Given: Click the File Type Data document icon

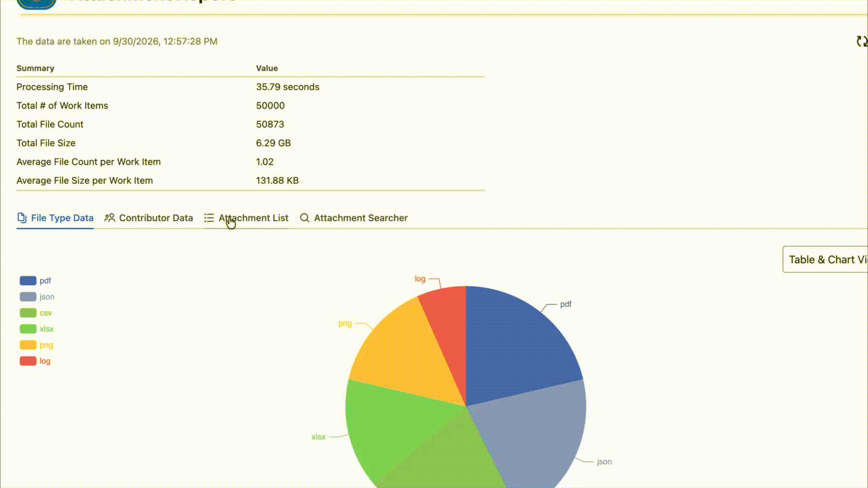Looking at the screenshot, I should click(22, 218).
